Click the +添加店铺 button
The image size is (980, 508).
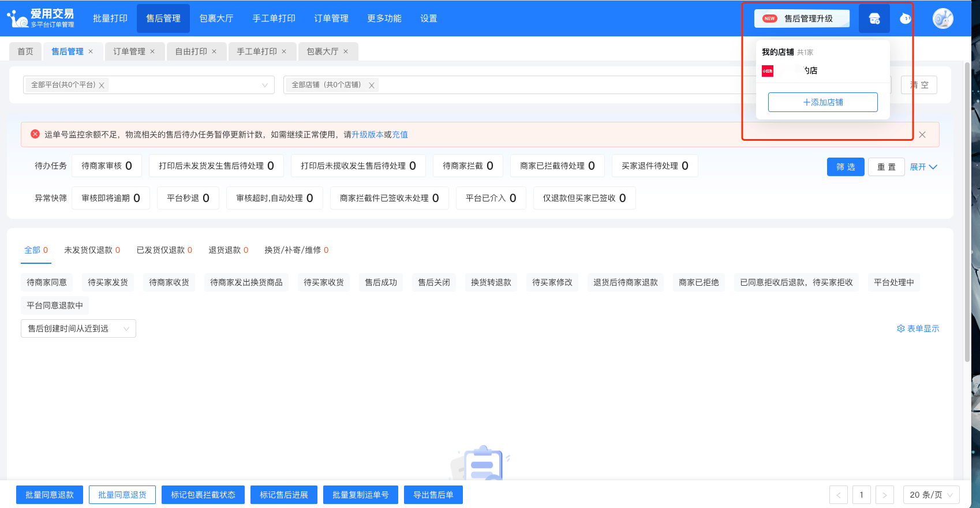823,102
